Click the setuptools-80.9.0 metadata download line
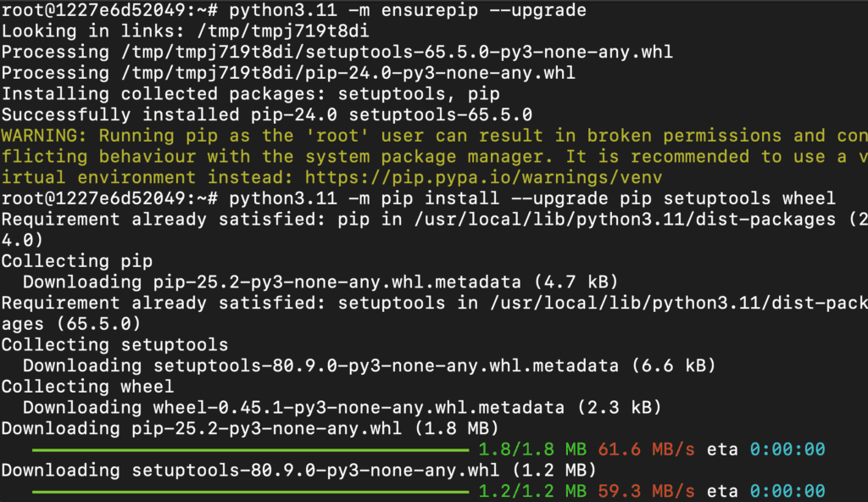The width and height of the screenshot is (868, 502). (x=370, y=366)
